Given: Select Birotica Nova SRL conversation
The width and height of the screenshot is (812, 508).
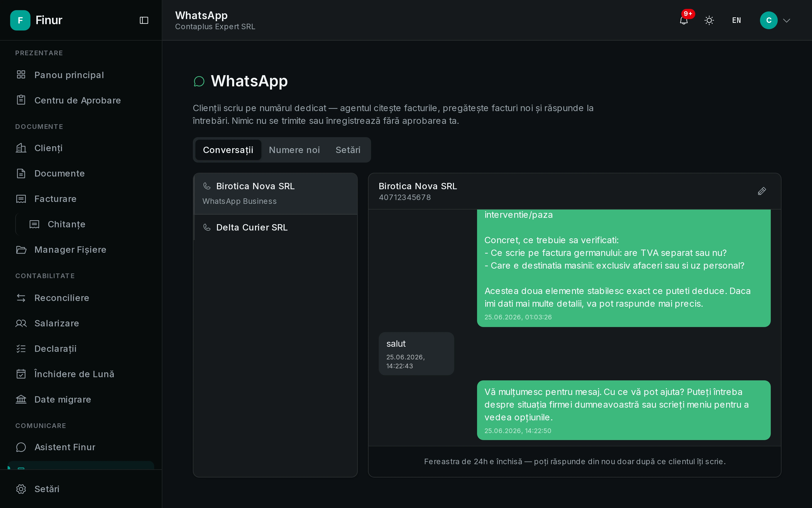Looking at the screenshot, I should 276,193.
